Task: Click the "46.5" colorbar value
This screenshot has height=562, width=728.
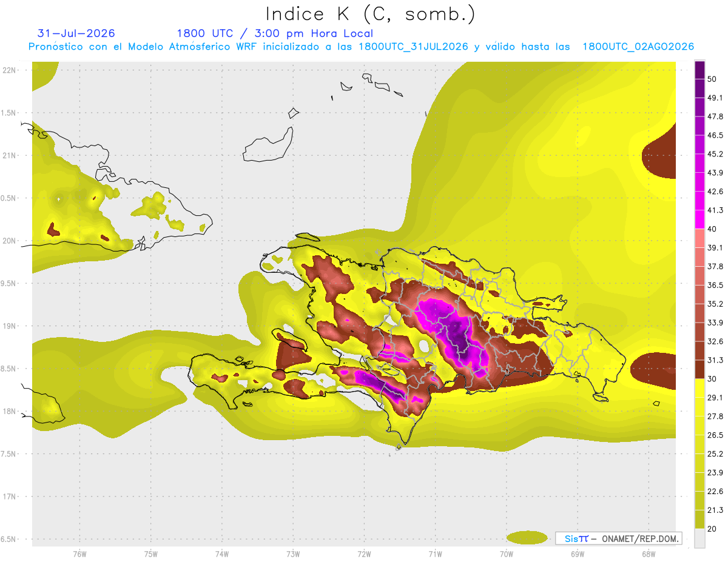Action: coord(715,135)
